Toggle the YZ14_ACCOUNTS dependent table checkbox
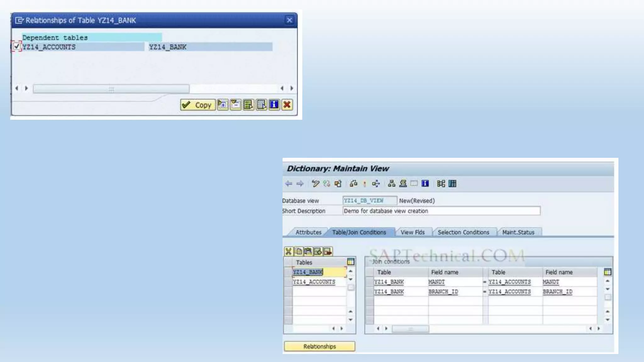 click(17, 47)
